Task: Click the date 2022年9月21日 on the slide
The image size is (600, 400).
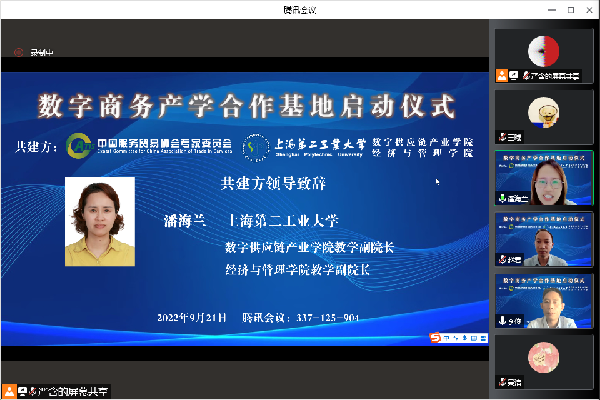Action: (192, 318)
